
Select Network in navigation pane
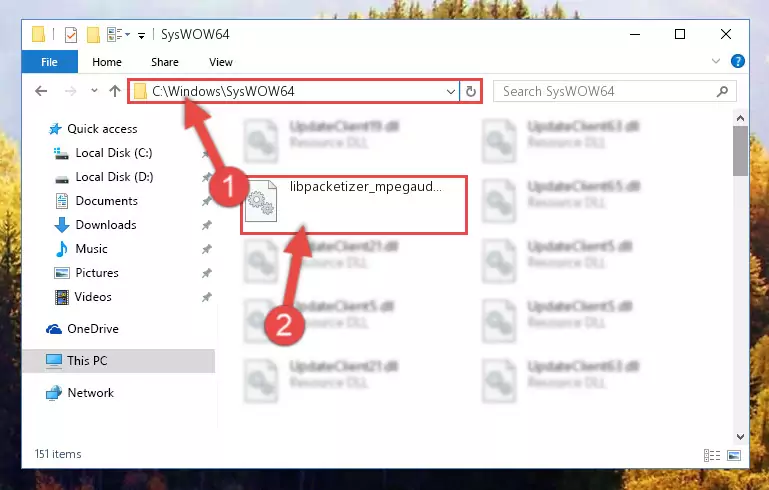(90, 393)
